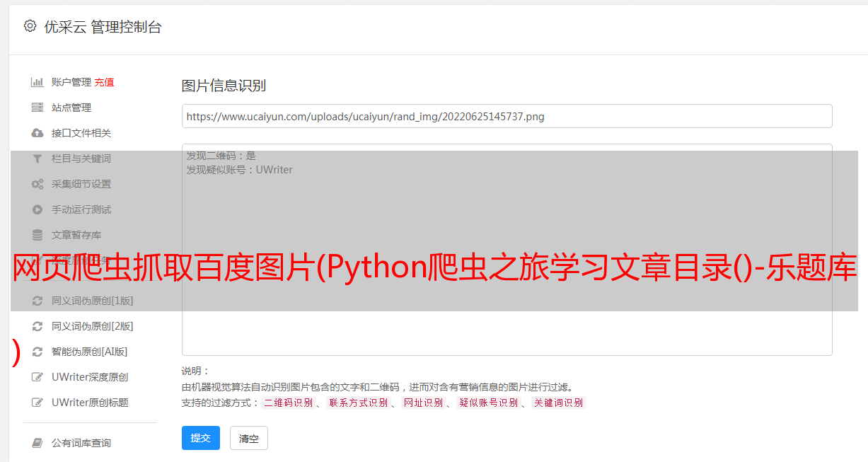Image resolution: width=868 pixels, height=462 pixels.
Task: Click the refresh icon beside 同义词伪原创[2版]
Action: pos(37,326)
